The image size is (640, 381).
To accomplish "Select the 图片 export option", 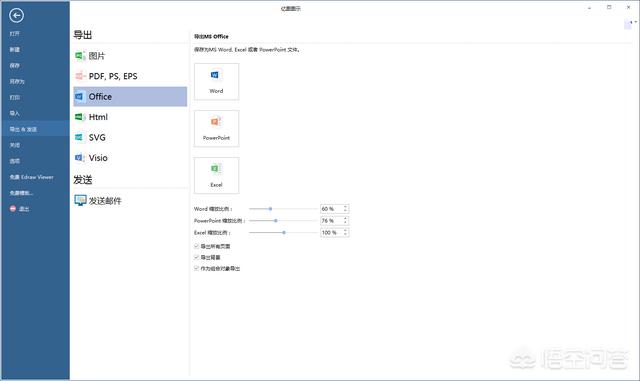I will click(x=130, y=56).
